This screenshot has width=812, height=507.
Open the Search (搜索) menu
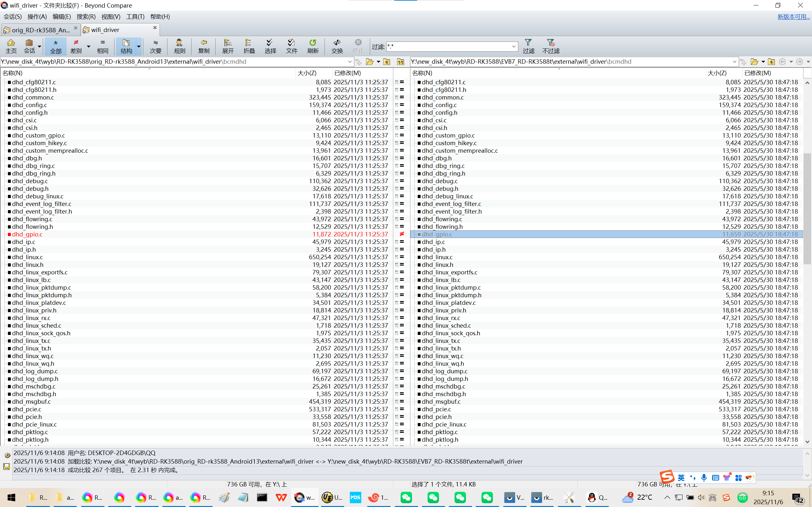click(x=86, y=16)
